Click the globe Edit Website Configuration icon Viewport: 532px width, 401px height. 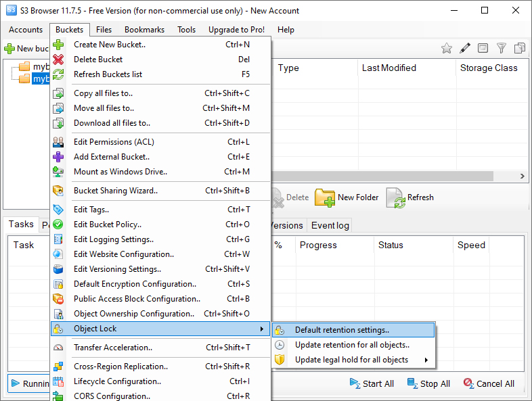[x=58, y=254]
